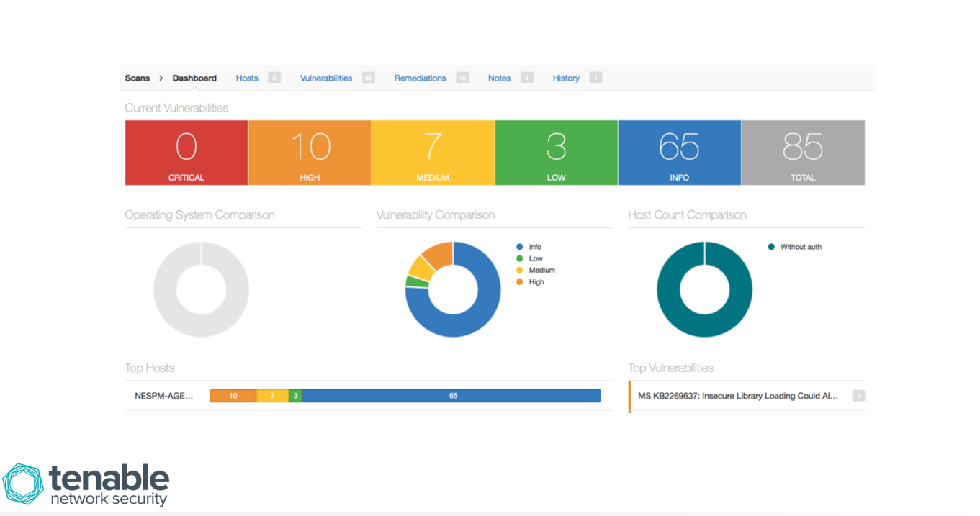Click the blue Info severity tile
This screenshot has height=516, width=980.
[x=679, y=152]
